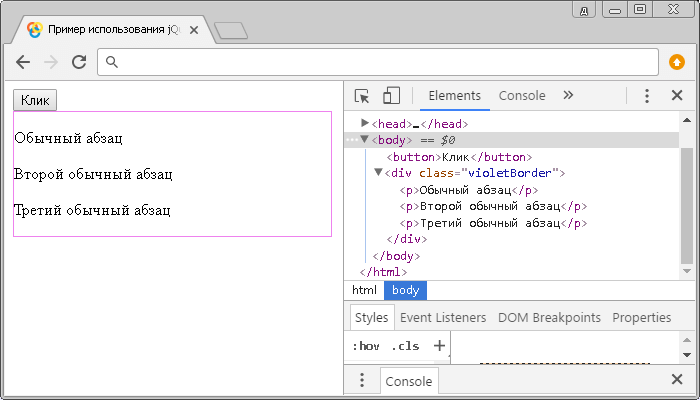Select the <p>Второй обычный абзац</p> node
Viewport: 700px width, 400px height.
tap(493, 206)
